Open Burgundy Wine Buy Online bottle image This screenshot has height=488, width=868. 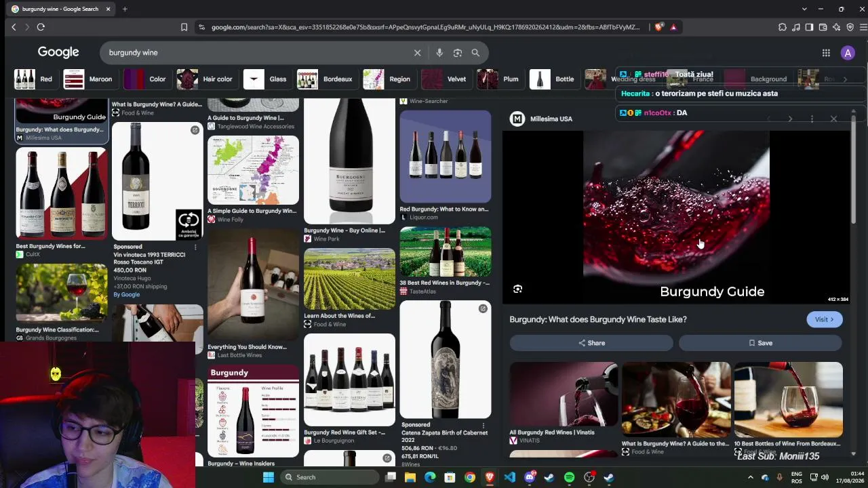349,161
